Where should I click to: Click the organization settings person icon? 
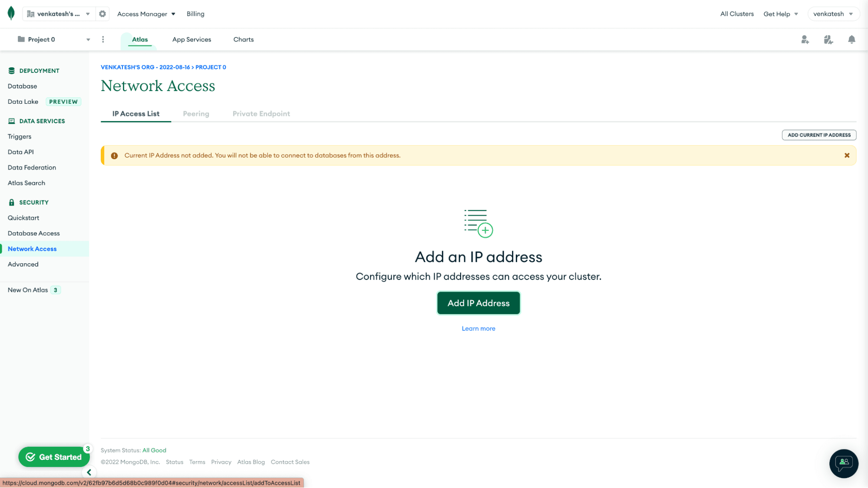(805, 39)
